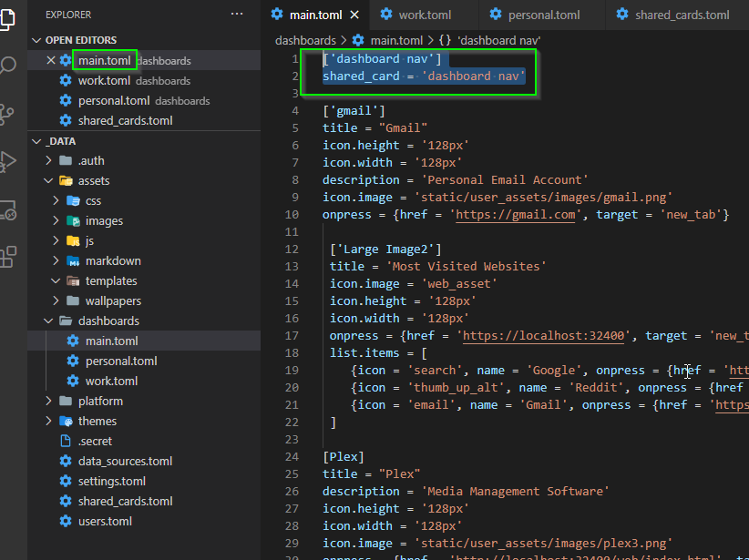
Task: Click the js folder icon
Action: point(73,240)
